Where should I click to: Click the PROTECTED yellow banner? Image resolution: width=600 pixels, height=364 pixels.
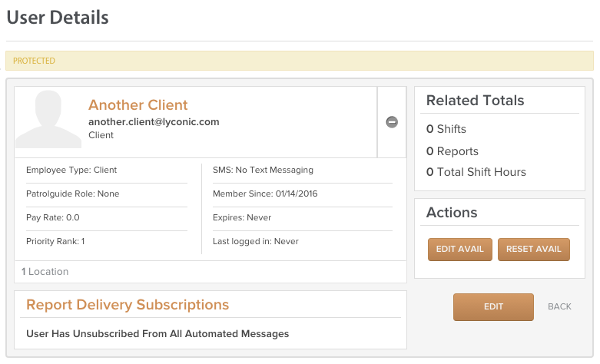300,61
